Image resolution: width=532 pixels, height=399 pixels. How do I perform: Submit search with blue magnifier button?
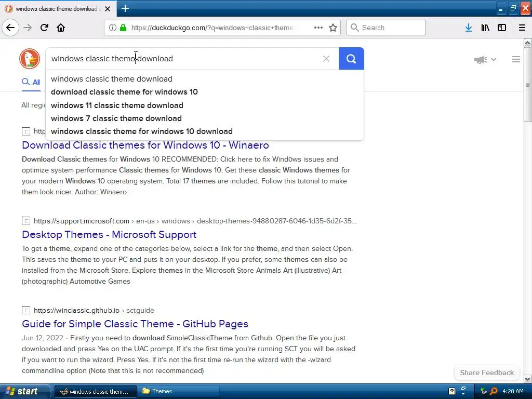[351, 59]
